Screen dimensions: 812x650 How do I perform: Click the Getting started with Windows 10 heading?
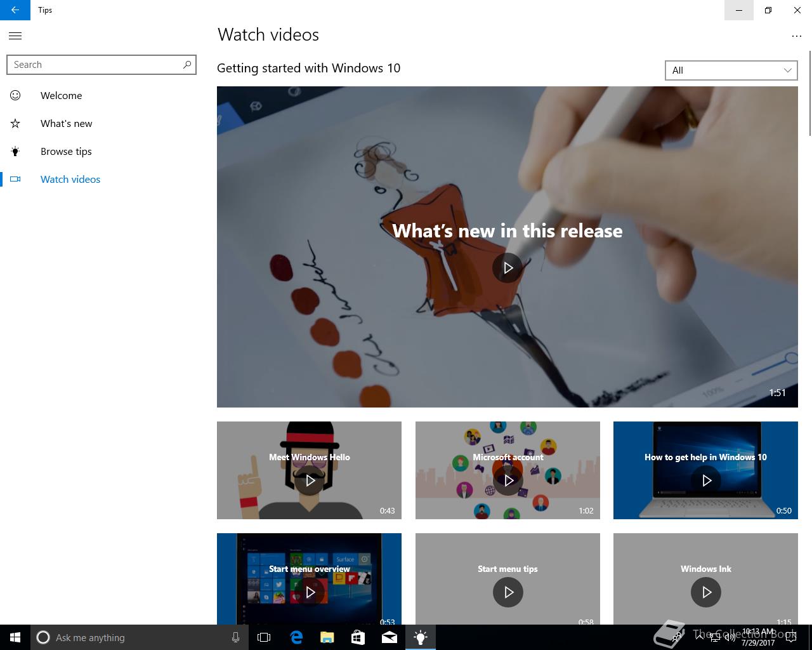pyautogui.click(x=308, y=68)
